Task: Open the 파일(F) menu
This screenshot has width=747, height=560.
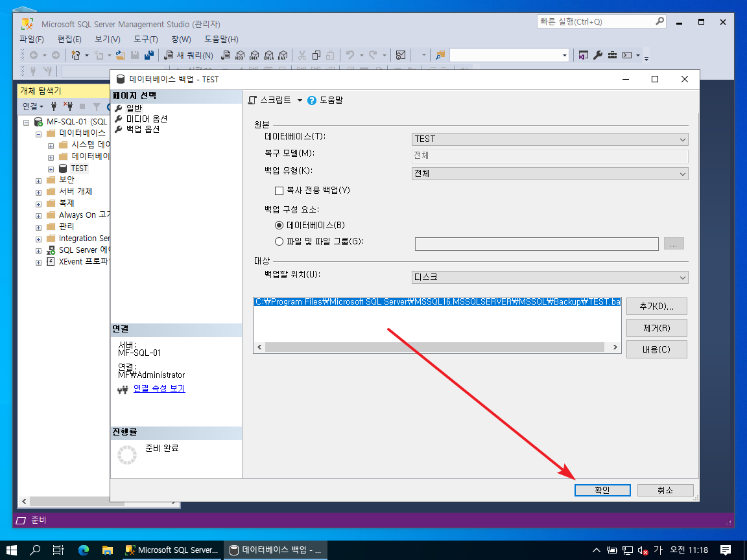Action: tap(32, 39)
